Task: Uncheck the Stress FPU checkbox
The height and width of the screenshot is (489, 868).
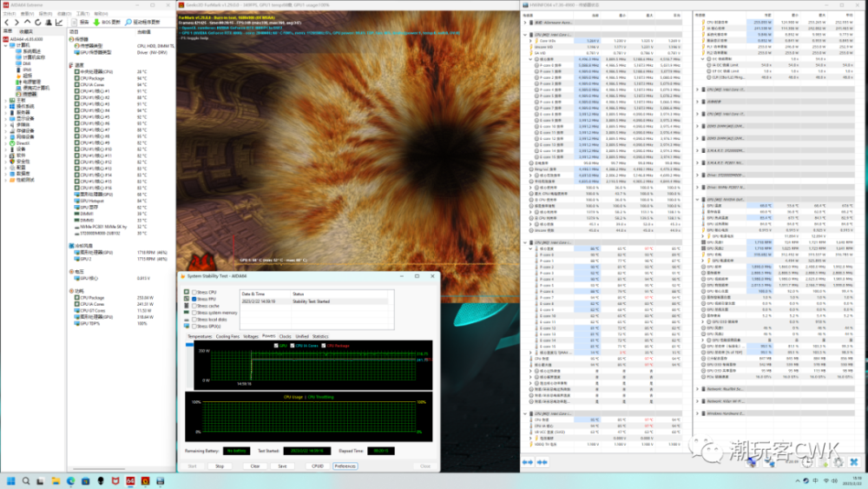Action: tap(194, 299)
